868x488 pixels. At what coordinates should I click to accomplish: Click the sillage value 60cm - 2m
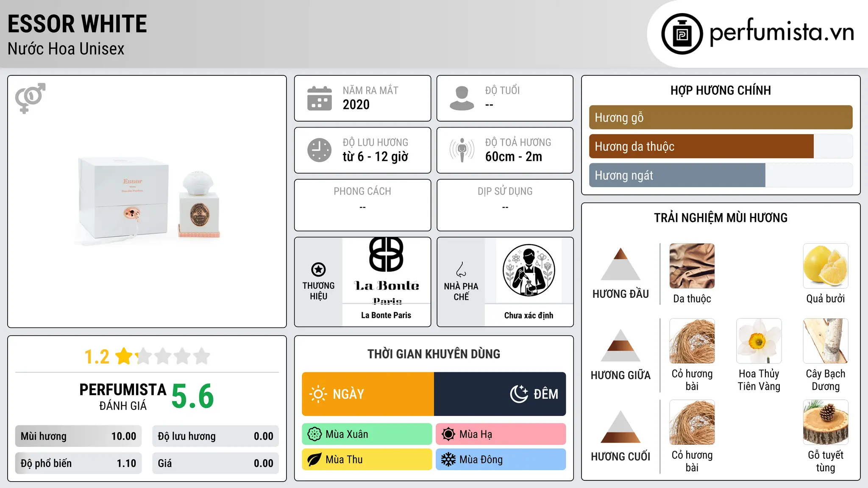point(514,157)
